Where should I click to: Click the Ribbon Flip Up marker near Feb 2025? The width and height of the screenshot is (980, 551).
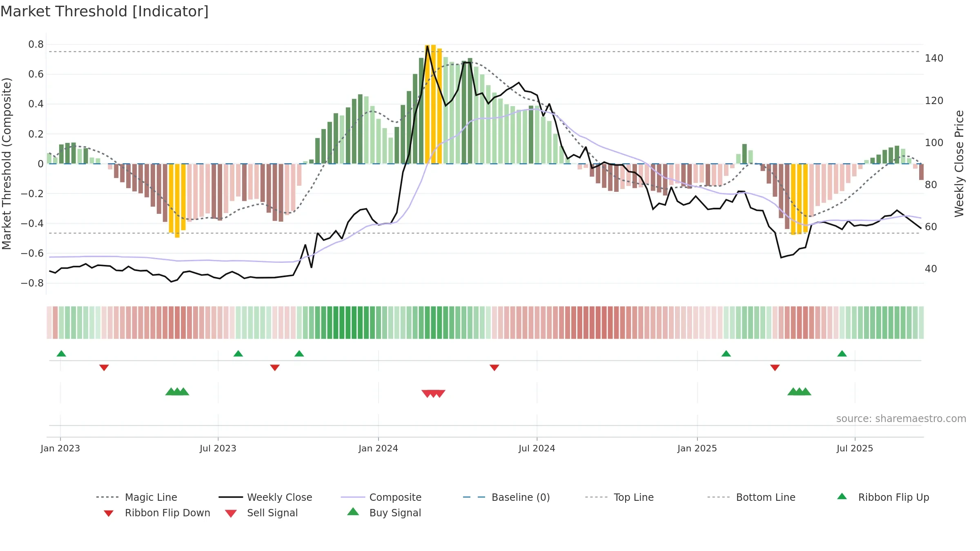click(726, 353)
